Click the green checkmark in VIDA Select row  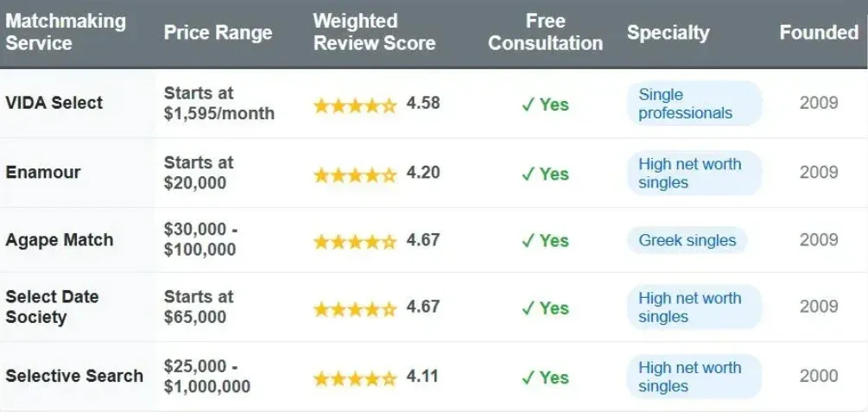[x=529, y=105]
